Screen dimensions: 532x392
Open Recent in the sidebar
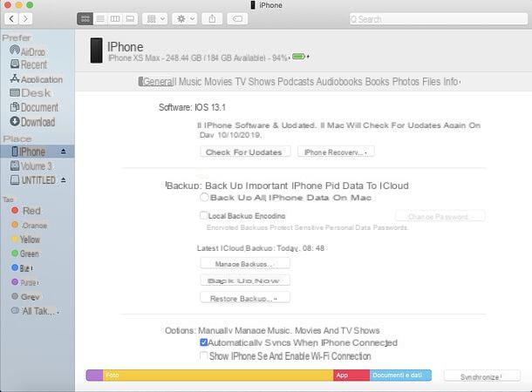pyautogui.click(x=29, y=64)
